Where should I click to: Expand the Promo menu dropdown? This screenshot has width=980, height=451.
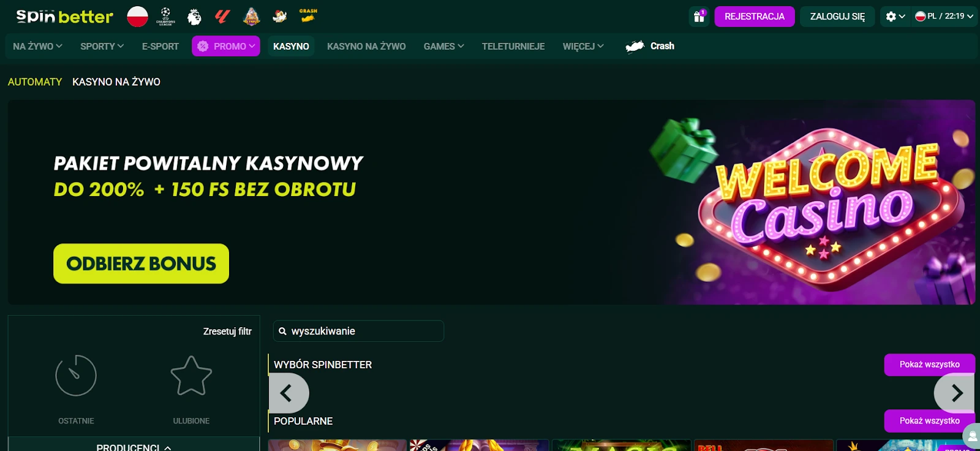(226, 46)
